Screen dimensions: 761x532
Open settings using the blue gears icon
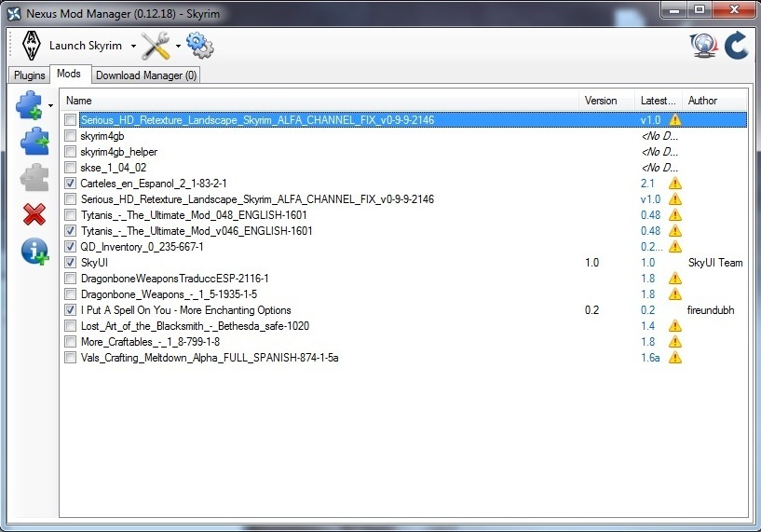click(199, 45)
